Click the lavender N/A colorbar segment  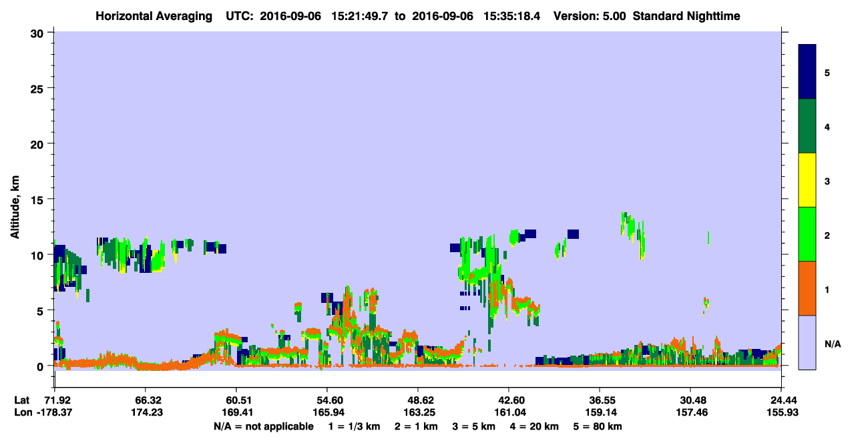807,342
